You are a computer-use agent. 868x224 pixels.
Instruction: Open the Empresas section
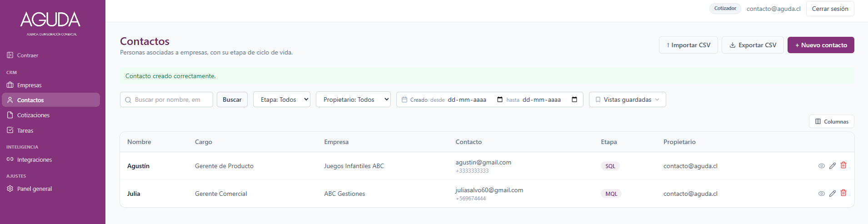click(x=25, y=85)
